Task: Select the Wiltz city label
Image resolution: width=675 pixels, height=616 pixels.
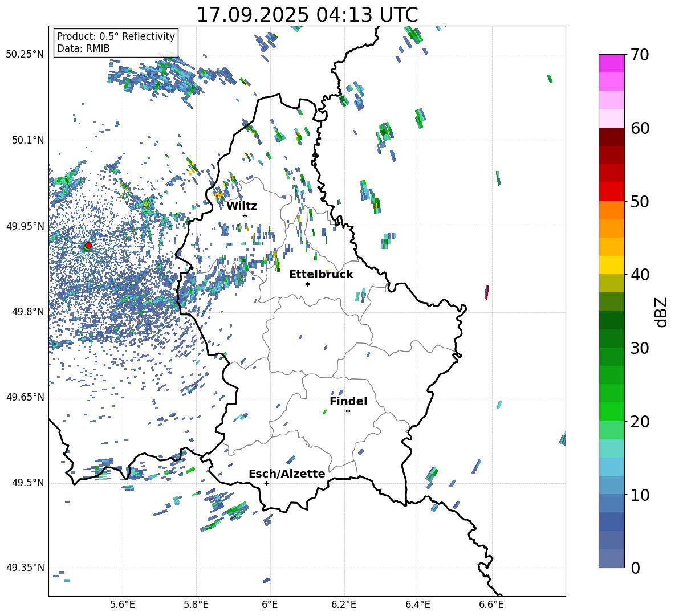Action: (242, 206)
